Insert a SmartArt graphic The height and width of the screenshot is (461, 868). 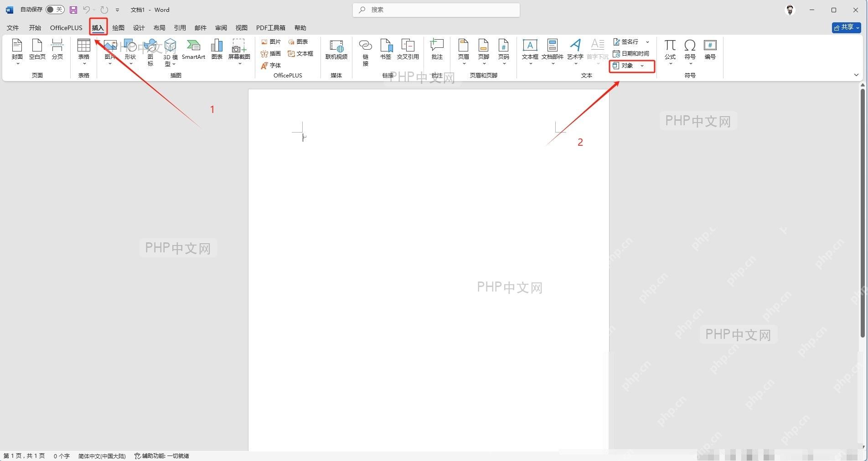click(x=193, y=50)
